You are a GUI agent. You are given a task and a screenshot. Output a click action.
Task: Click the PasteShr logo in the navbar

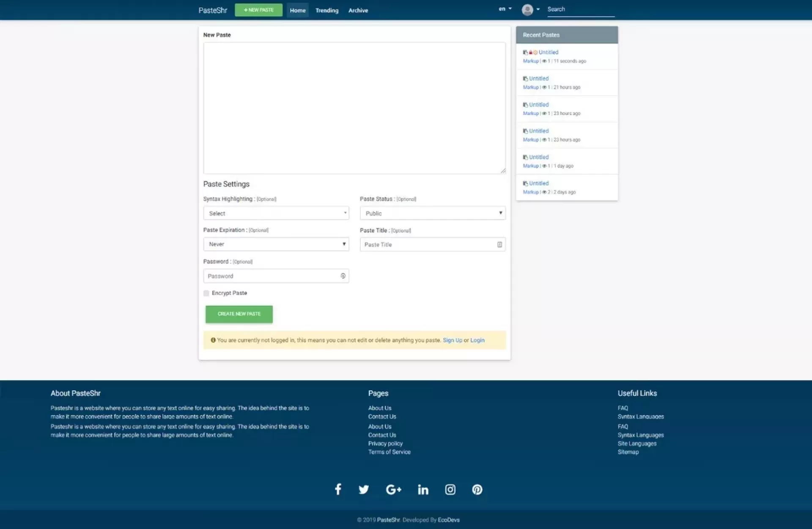pyautogui.click(x=213, y=10)
